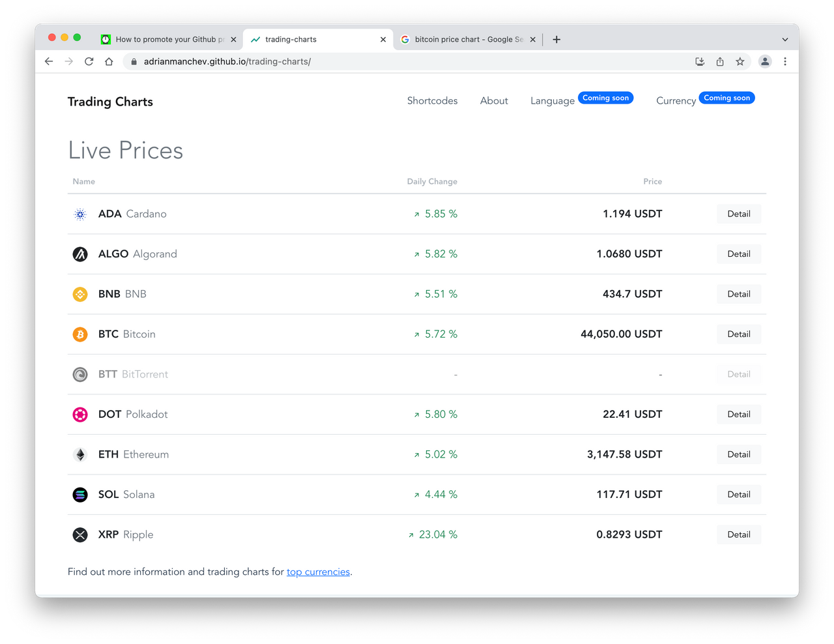Click 'ADA Cardano' name text

tap(132, 214)
